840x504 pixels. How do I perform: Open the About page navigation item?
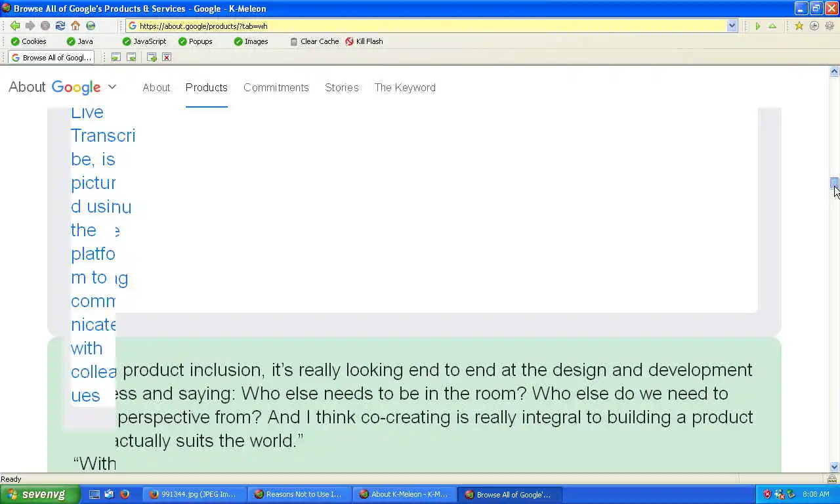(x=156, y=87)
